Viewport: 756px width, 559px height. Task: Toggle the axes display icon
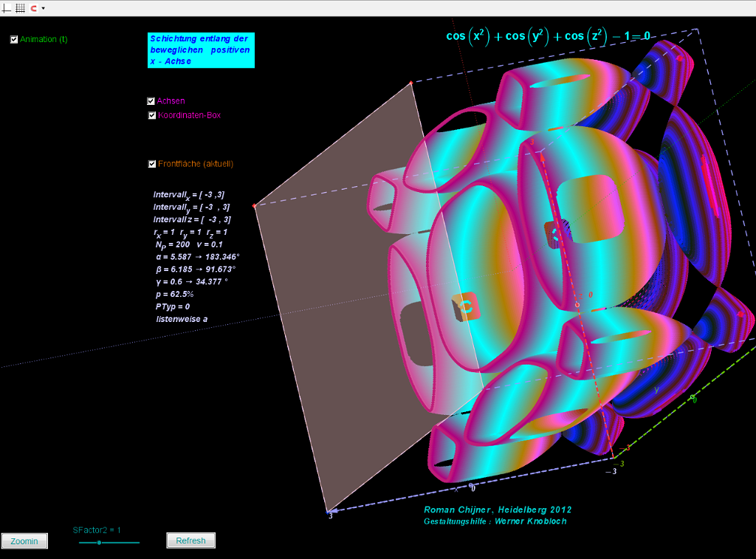pyautogui.click(x=7, y=8)
